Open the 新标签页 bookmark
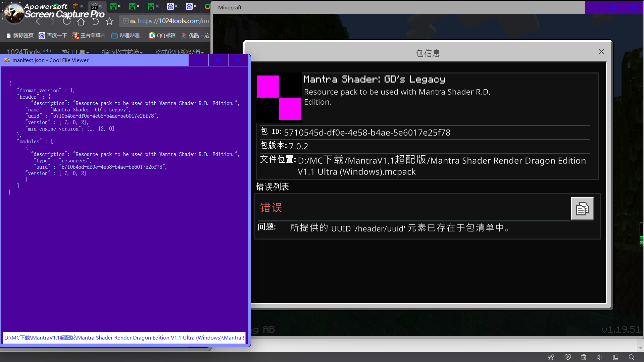This screenshot has width=644, height=362. point(20,36)
